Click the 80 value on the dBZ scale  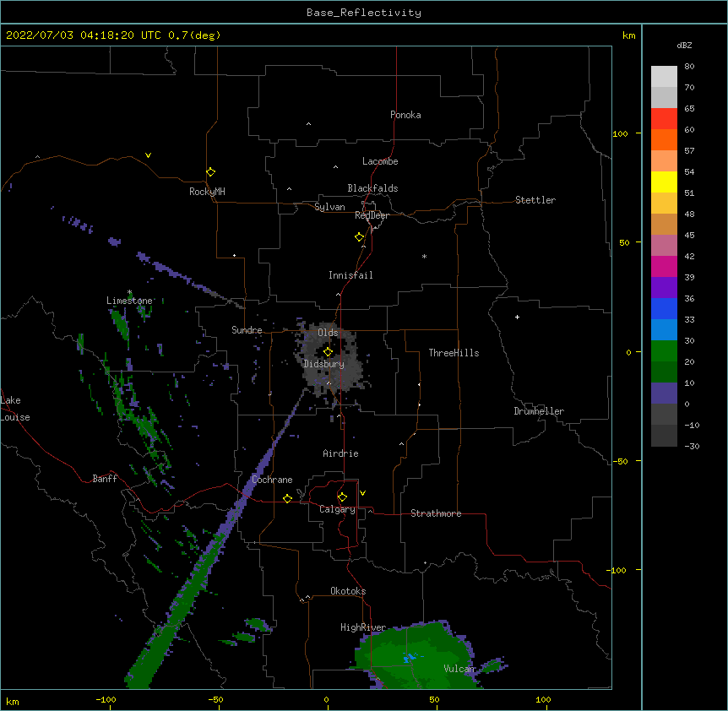[x=689, y=67]
